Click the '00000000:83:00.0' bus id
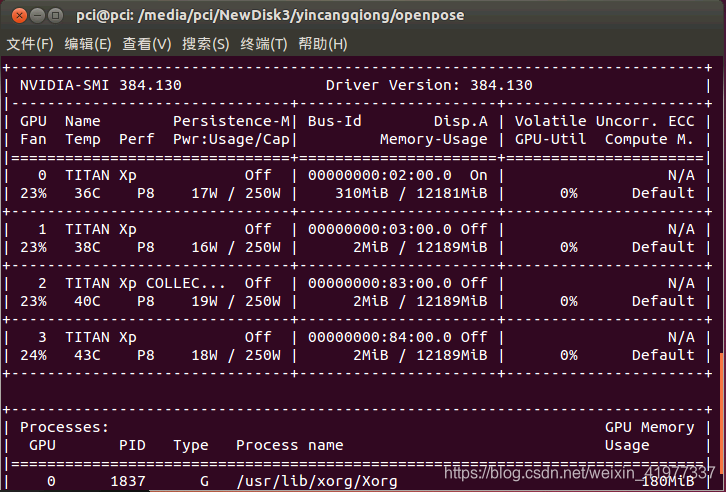The image size is (726, 492). (x=380, y=283)
